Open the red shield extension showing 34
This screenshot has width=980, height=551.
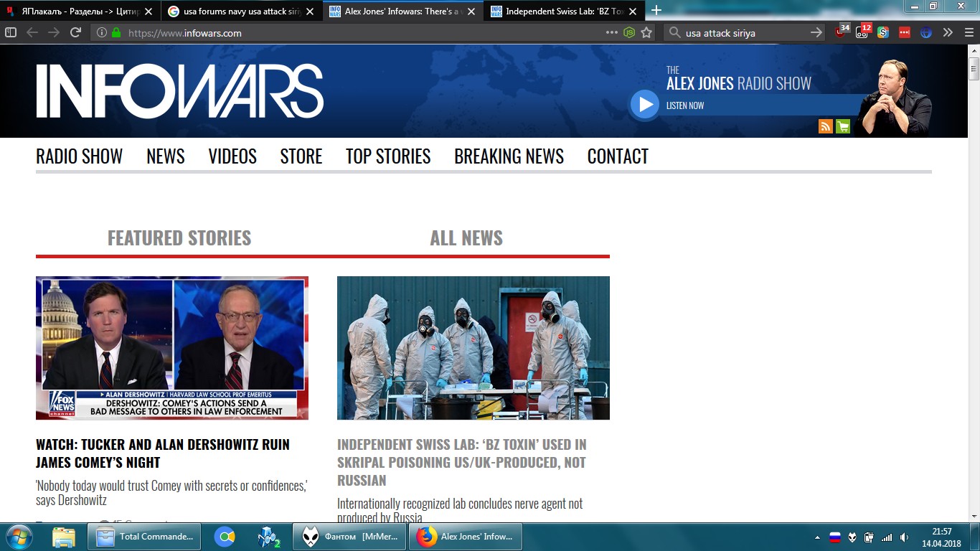click(842, 32)
